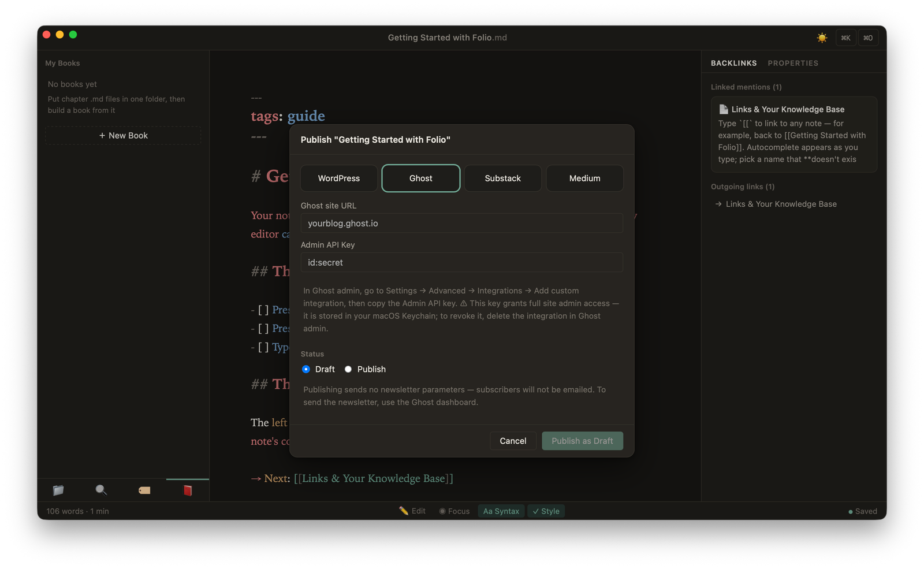Choose the WordPress platform tab
The image size is (924, 569).
[x=339, y=178]
